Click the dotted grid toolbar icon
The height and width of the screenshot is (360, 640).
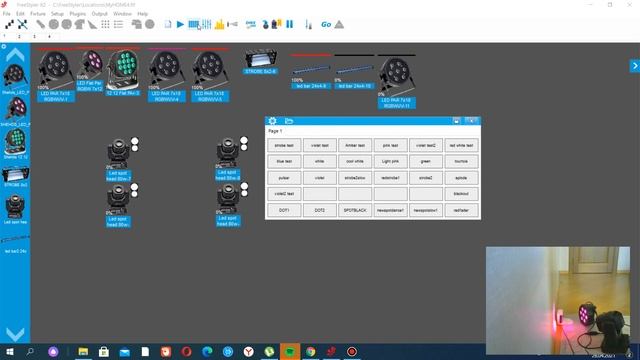[x=105, y=24]
